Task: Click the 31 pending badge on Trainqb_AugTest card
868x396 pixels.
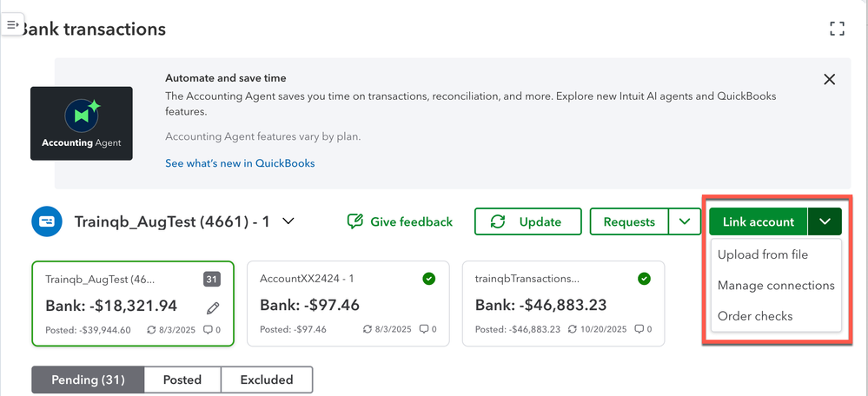Action: [x=213, y=279]
